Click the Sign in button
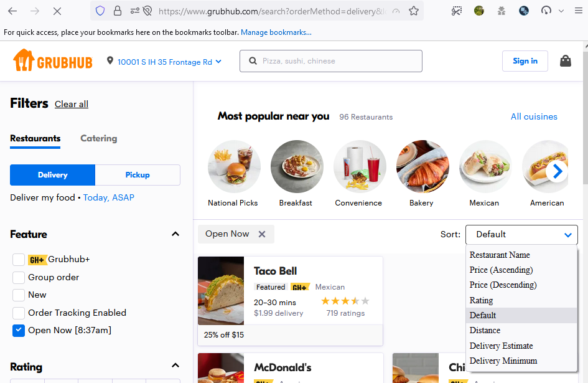Viewport: 588px width, 383px height. [525, 60]
